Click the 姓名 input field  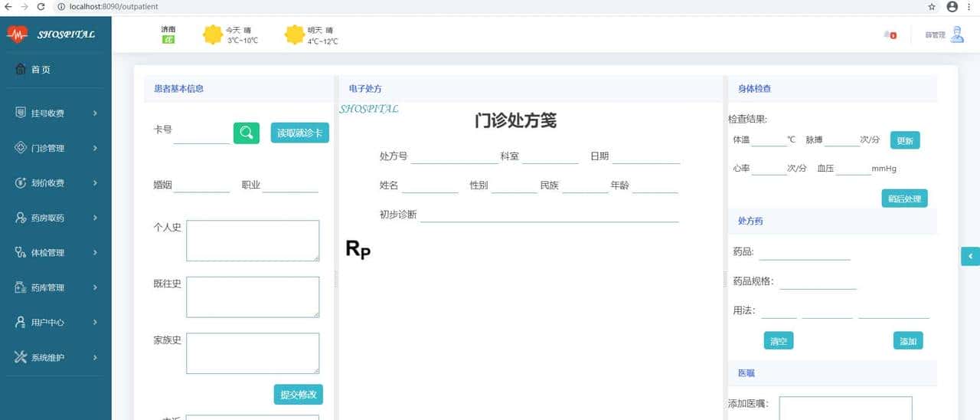(430, 185)
